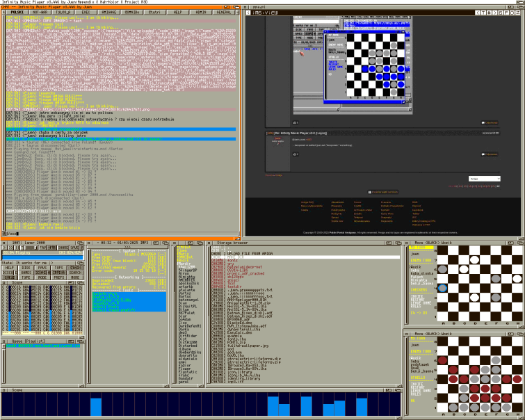The height and width of the screenshot is (420, 525).
Task: Select fullhdwallpaper.jpg in Storage browser
Action: (x=248, y=346)
